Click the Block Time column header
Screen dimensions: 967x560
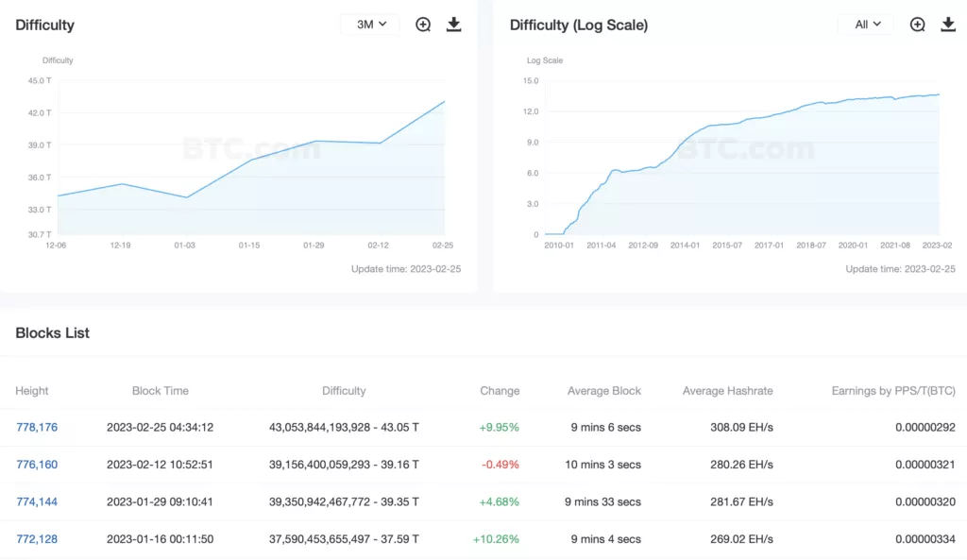pos(160,390)
